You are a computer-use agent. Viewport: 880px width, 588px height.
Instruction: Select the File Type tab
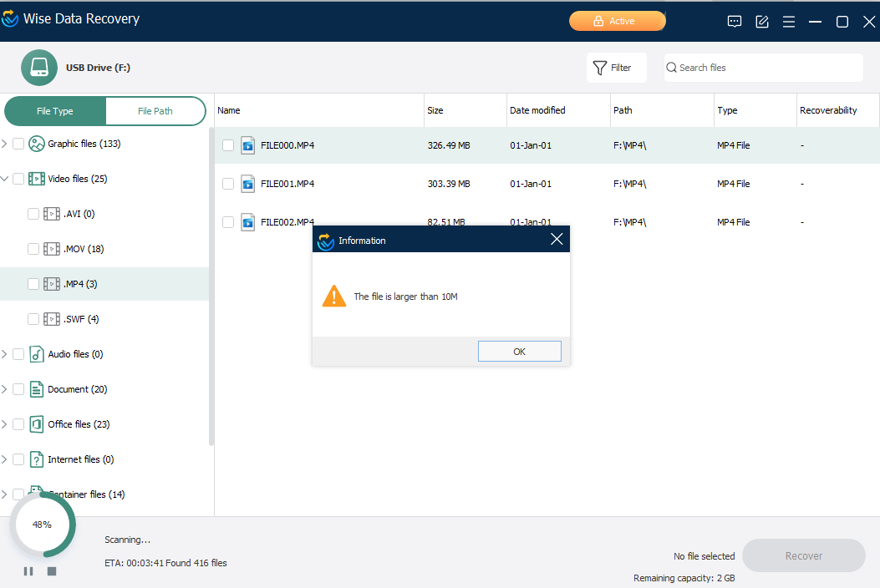click(55, 111)
